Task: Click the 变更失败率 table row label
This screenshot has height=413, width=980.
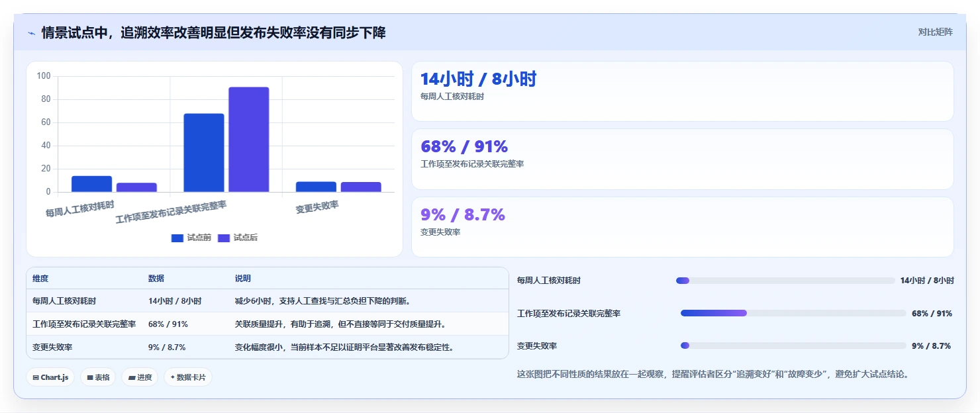Action: click(x=52, y=347)
